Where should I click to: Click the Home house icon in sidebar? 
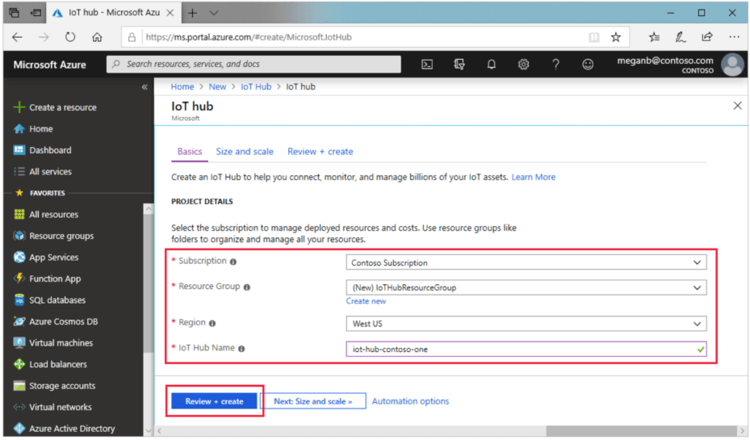click(19, 129)
